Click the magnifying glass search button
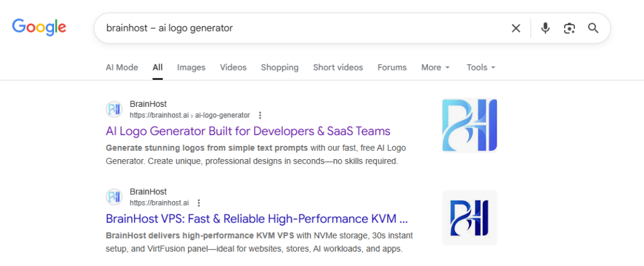Viewport: 644px width, 266px height. pyautogui.click(x=593, y=28)
